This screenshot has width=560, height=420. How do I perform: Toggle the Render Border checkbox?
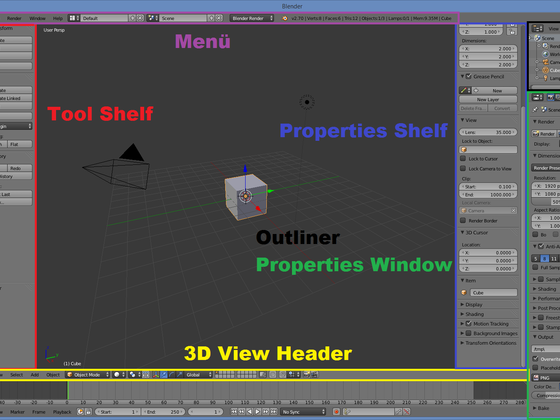coord(463,220)
